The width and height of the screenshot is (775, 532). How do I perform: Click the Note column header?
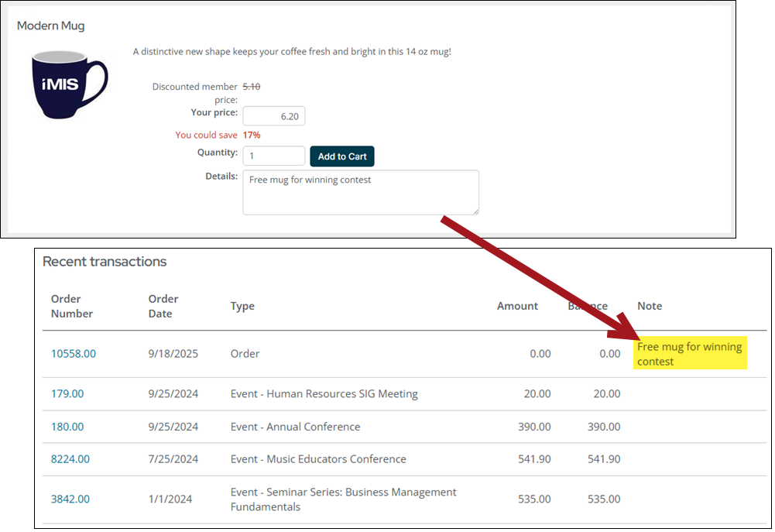[x=650, y=306]
